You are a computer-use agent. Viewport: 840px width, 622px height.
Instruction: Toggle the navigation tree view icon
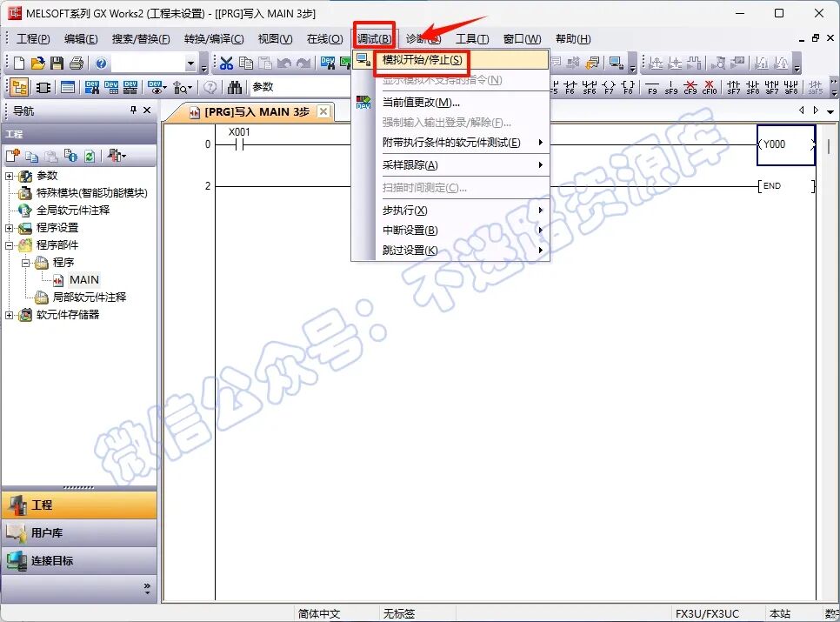click(19, 87)
